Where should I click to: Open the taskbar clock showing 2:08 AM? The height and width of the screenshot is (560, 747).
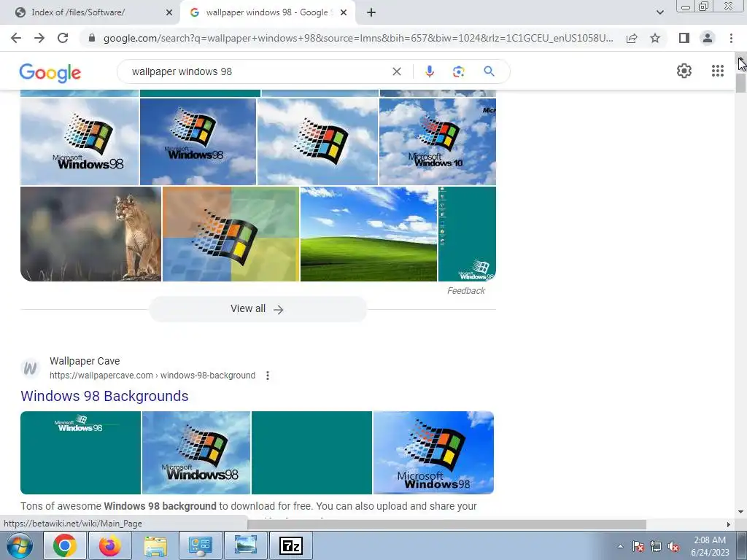pyautogui.click(x=710, y=546)
